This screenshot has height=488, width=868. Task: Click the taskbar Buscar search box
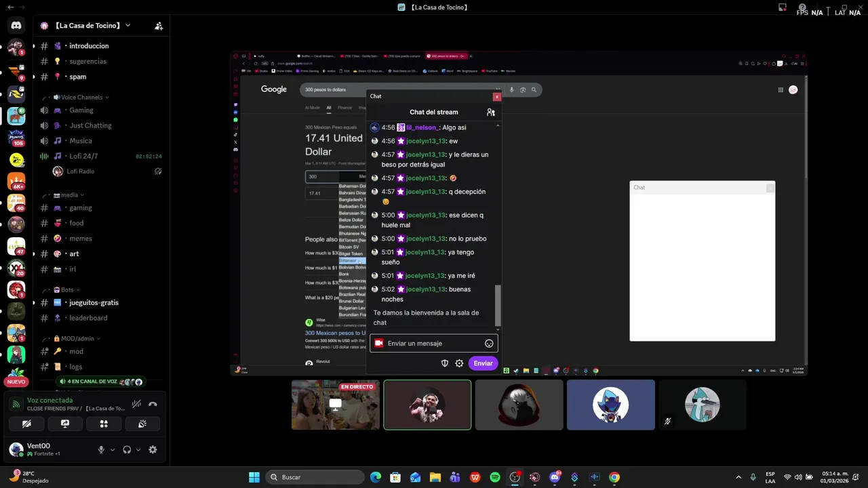[315, 477]
